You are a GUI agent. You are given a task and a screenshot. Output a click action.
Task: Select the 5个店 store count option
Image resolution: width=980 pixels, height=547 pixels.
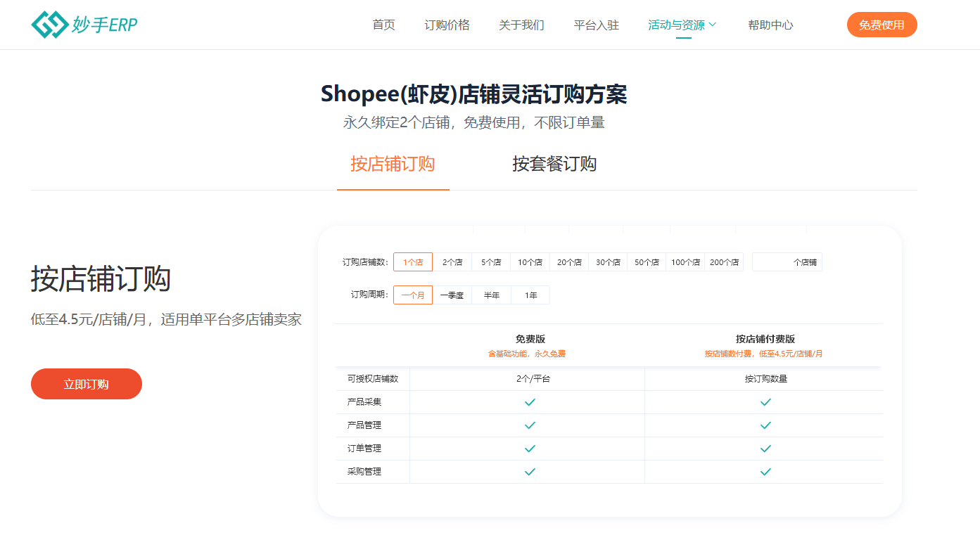point(490,262)
